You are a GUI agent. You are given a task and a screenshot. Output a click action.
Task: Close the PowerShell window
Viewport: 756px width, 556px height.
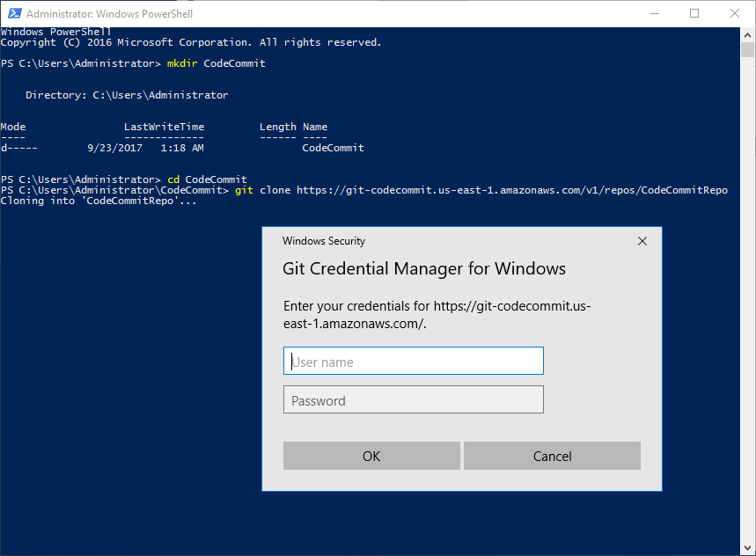(x=734, y=13)
